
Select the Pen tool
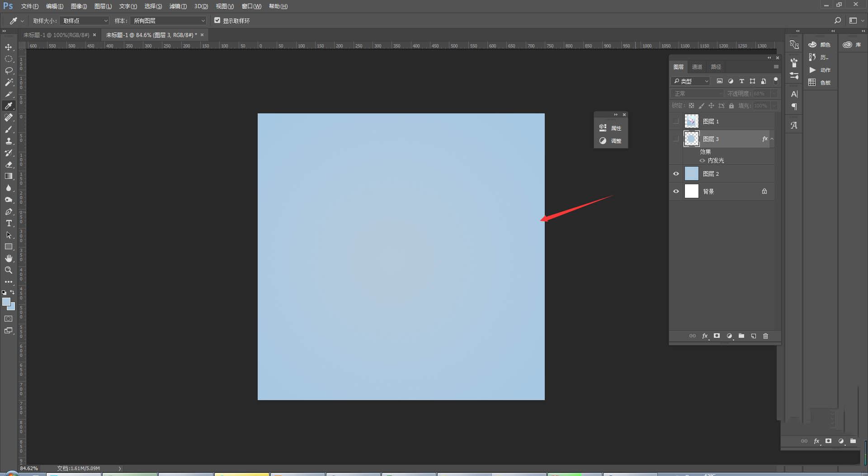click(9, 211)
